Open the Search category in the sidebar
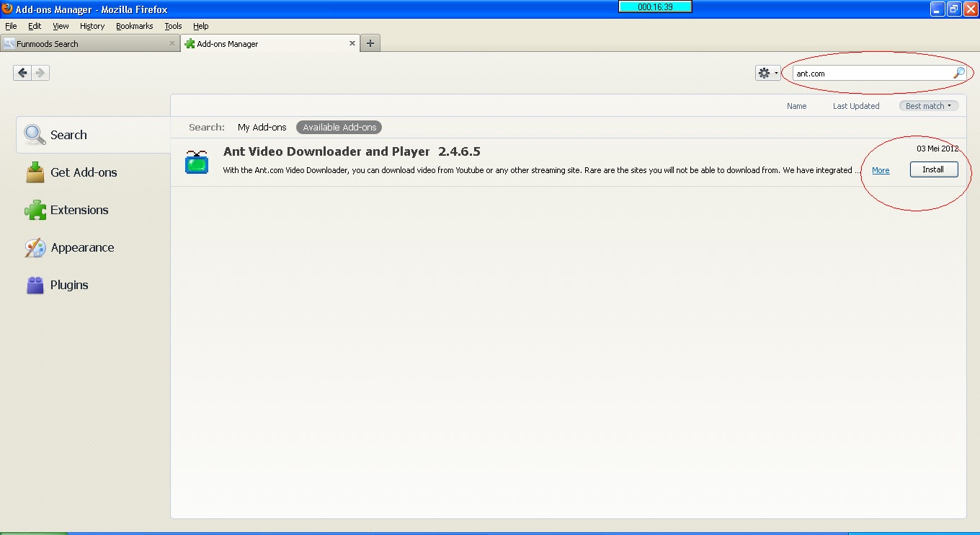Image resolution: width=980 pixels, height=535 pixels. pos(94,135)
